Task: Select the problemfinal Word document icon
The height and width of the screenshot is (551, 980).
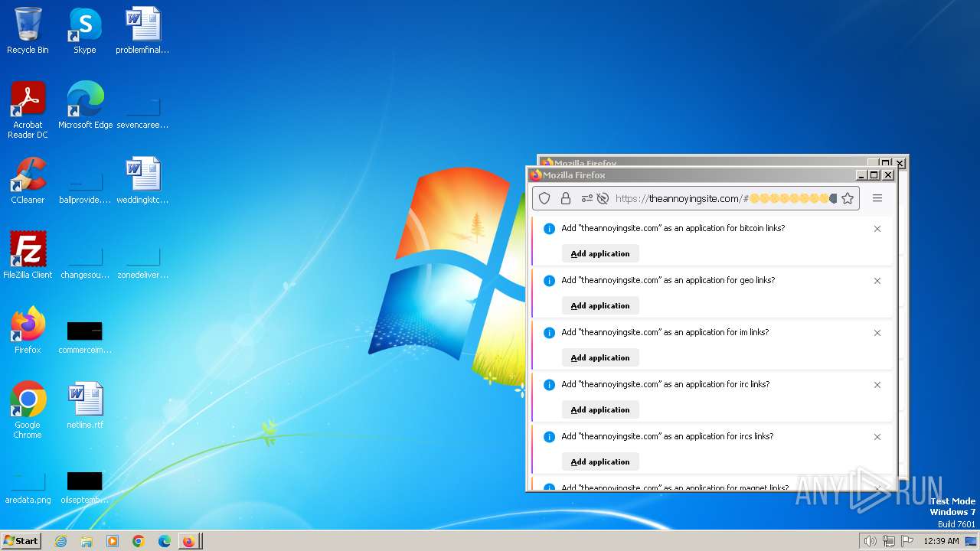Action: click(142, 31)
